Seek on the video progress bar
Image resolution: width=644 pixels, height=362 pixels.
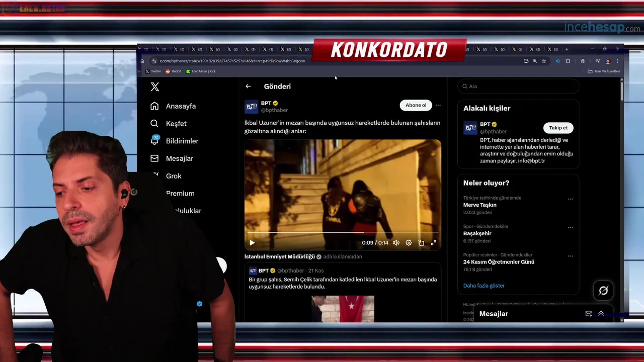(343, 232)
